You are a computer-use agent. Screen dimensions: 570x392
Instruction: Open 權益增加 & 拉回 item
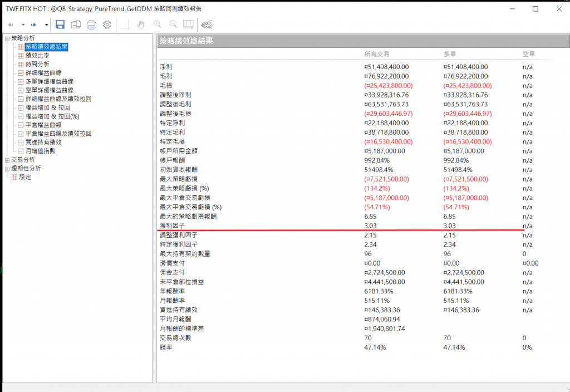[x=48, y=107]
